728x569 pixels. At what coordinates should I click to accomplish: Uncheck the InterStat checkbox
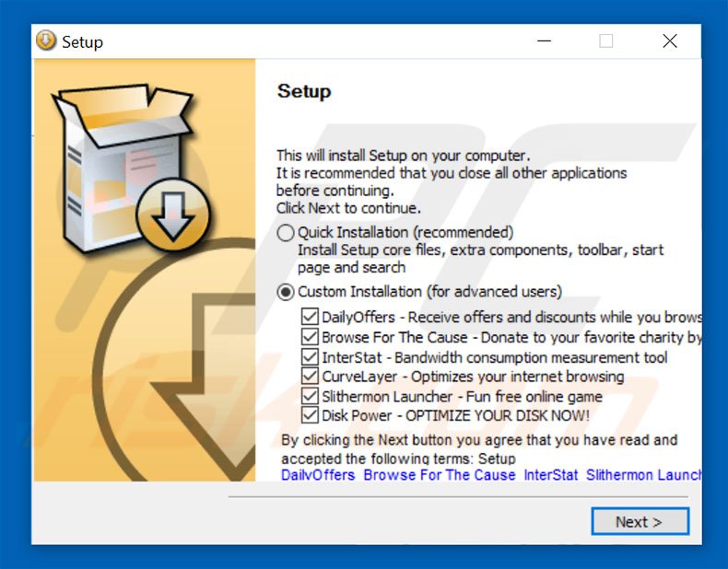click(310, 357)
